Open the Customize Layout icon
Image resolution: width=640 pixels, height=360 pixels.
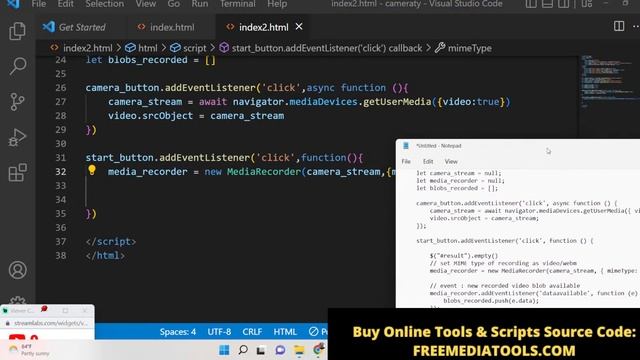click(587, 4)
